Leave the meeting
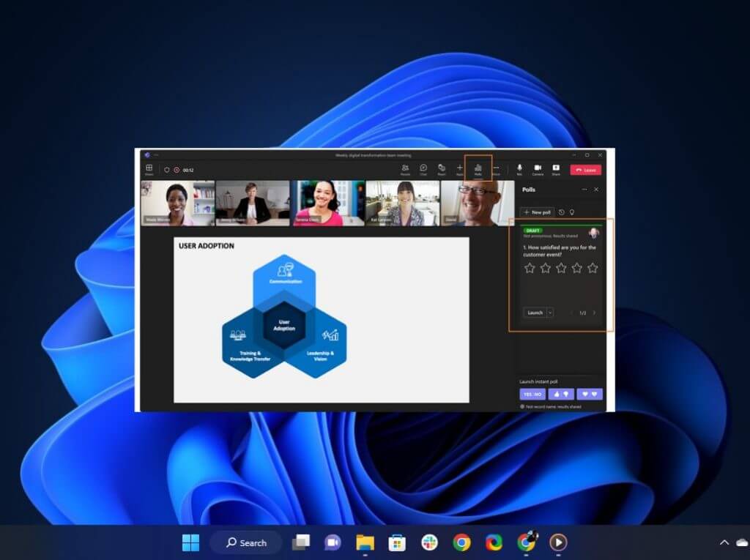 [x=586, y=170]
